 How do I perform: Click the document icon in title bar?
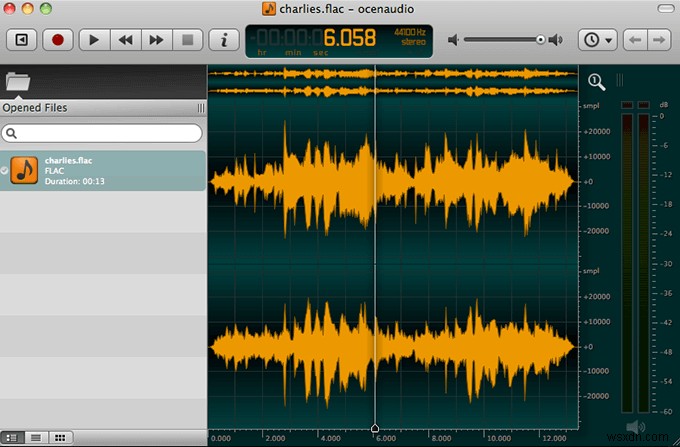point(269,8)
